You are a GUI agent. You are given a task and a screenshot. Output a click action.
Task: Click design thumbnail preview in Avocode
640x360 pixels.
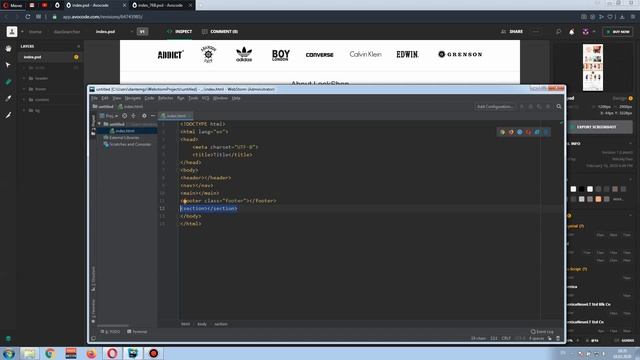point(593,68)
